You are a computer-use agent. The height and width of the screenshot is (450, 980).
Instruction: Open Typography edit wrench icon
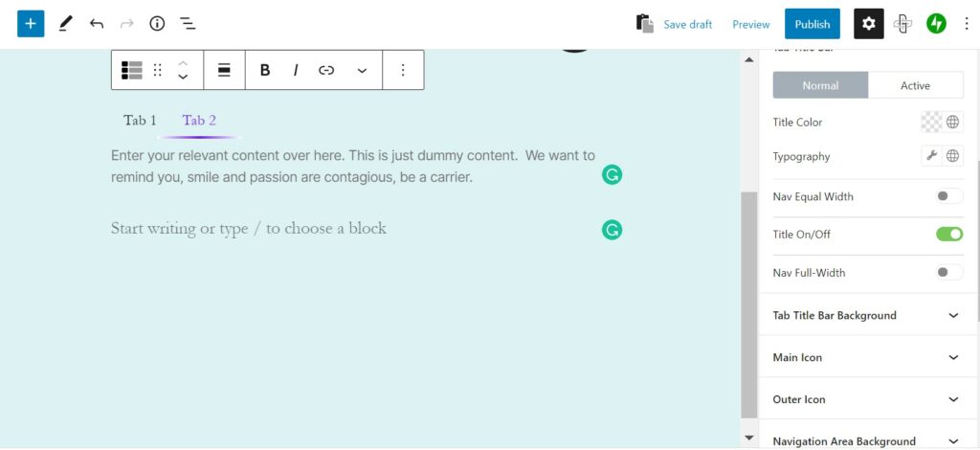[932, 156]
